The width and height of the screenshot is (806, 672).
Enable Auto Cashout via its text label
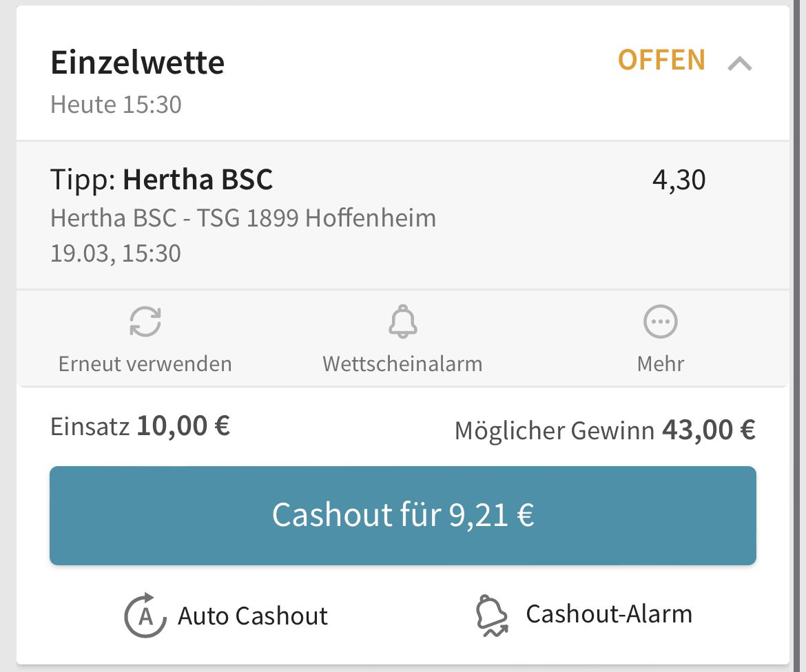(252, 616)
